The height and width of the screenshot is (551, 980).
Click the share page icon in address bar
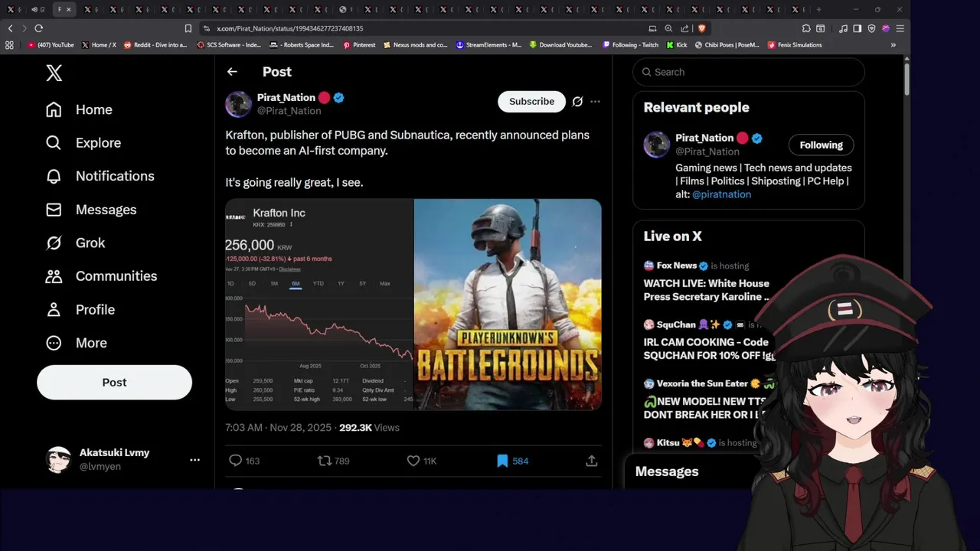(684, 28)
